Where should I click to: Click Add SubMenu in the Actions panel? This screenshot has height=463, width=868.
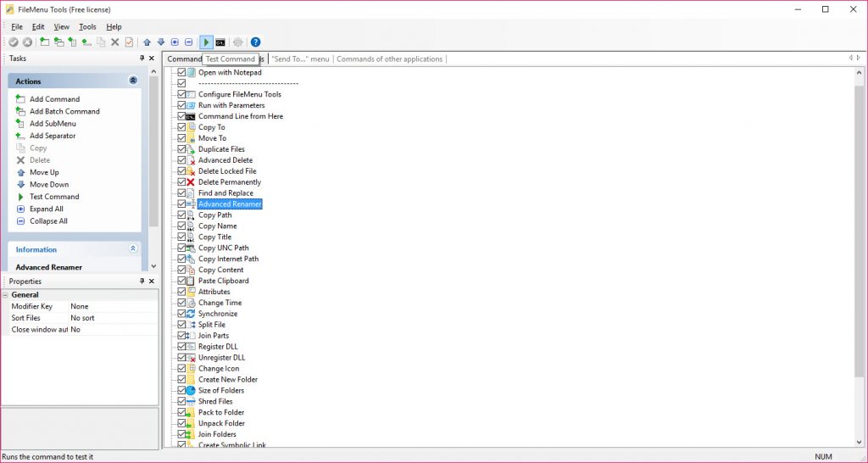click(x=53, y=124)
